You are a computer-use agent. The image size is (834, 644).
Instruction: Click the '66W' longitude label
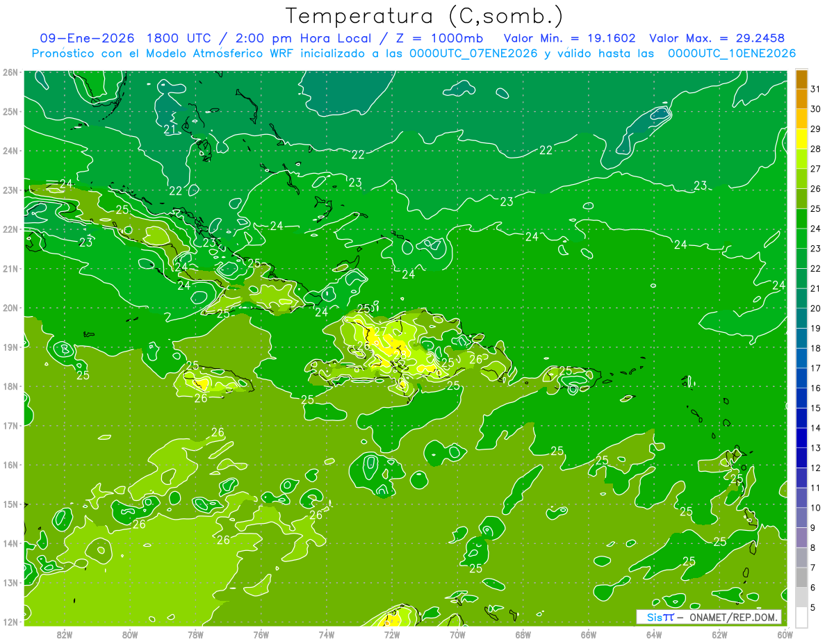(x=589, y=634)
